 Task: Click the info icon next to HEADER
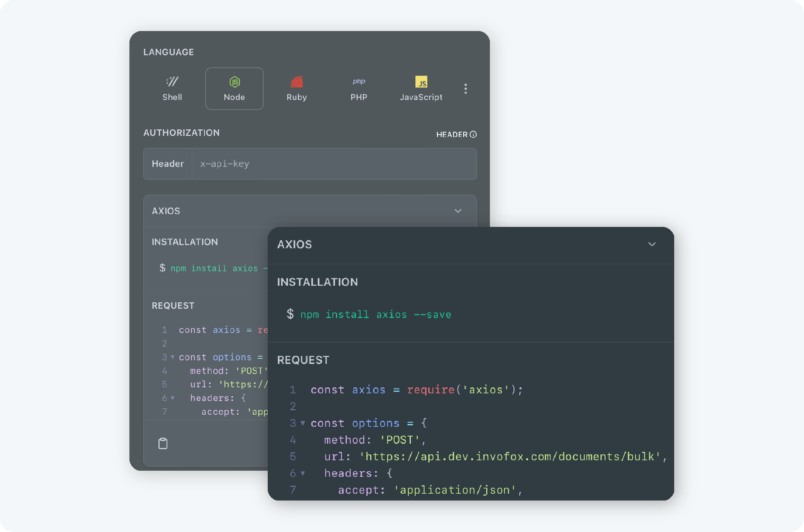point(473,135)
